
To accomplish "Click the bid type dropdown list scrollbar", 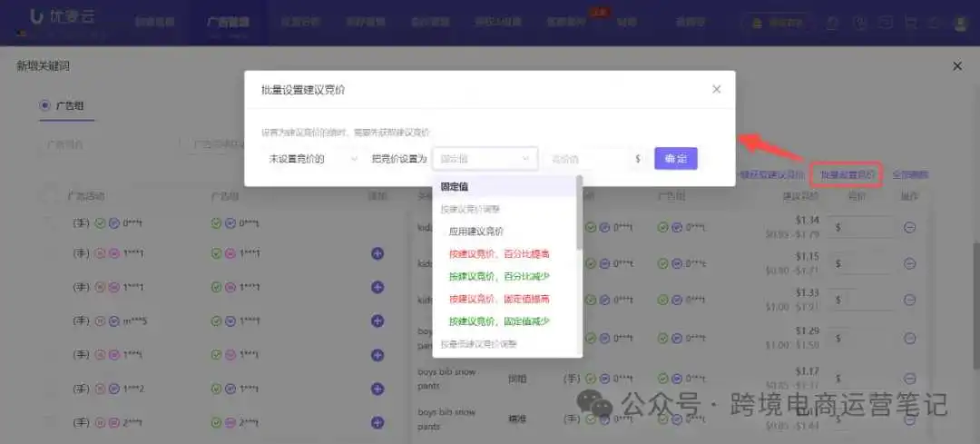I will (579, 212).
